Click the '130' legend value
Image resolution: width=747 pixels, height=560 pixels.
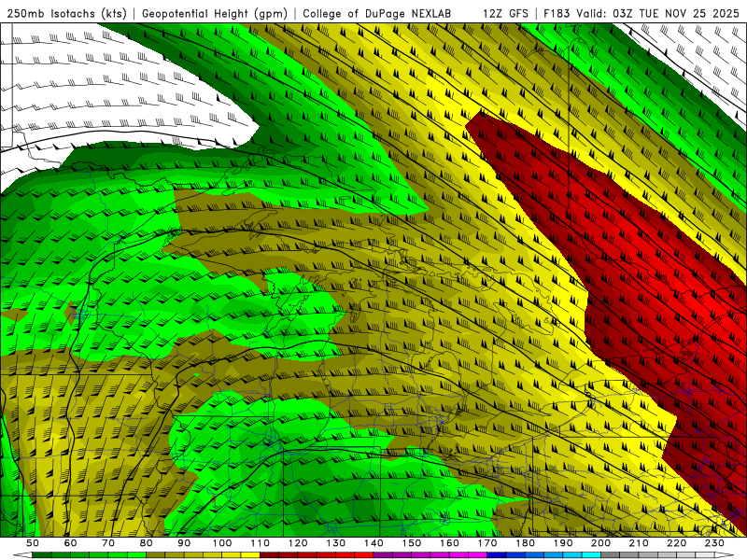pos(336,543)
